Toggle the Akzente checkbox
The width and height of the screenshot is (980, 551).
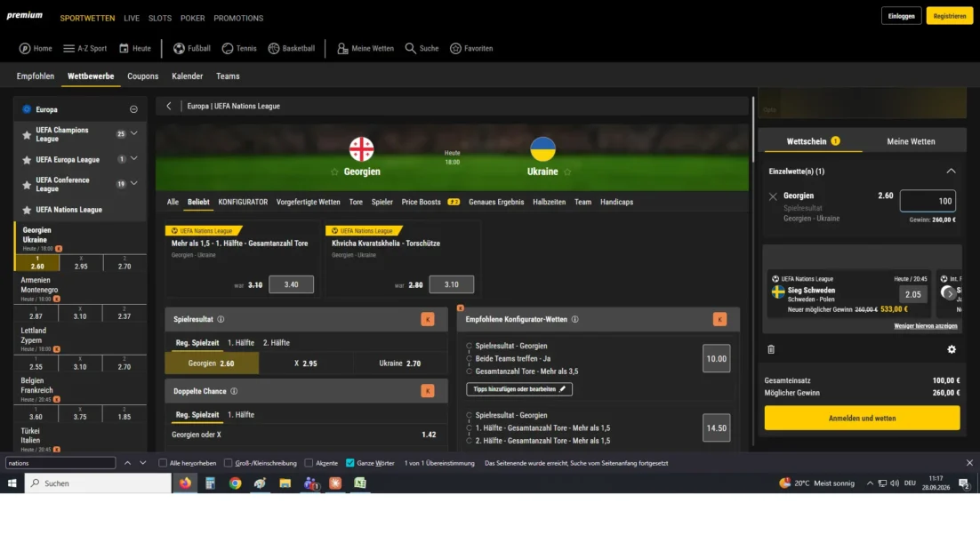coord(309,463)
